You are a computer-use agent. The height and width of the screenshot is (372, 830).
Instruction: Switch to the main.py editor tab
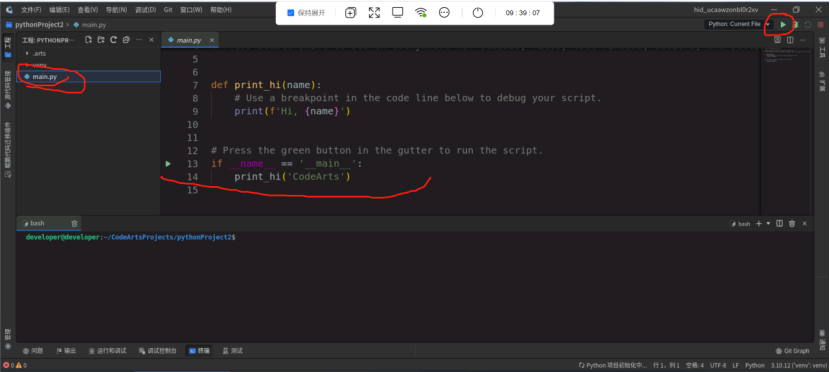click(190, 40)
